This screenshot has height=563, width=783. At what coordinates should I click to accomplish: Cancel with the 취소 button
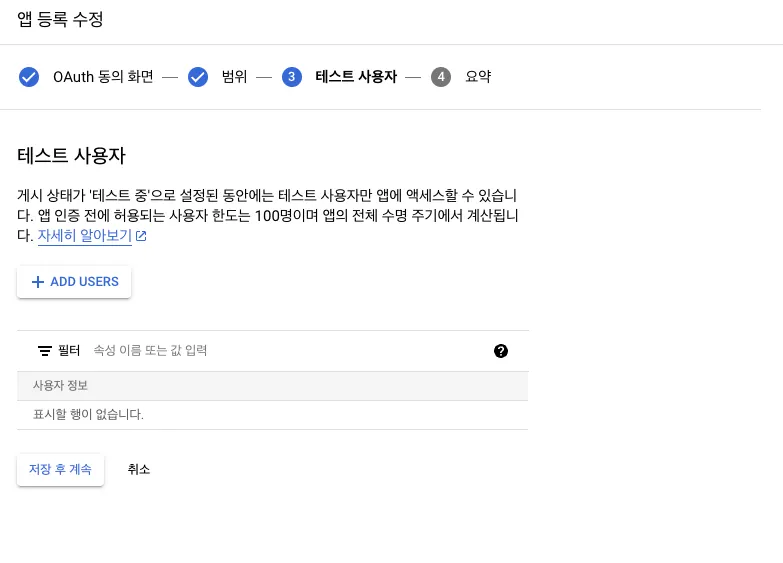(139, 469)
